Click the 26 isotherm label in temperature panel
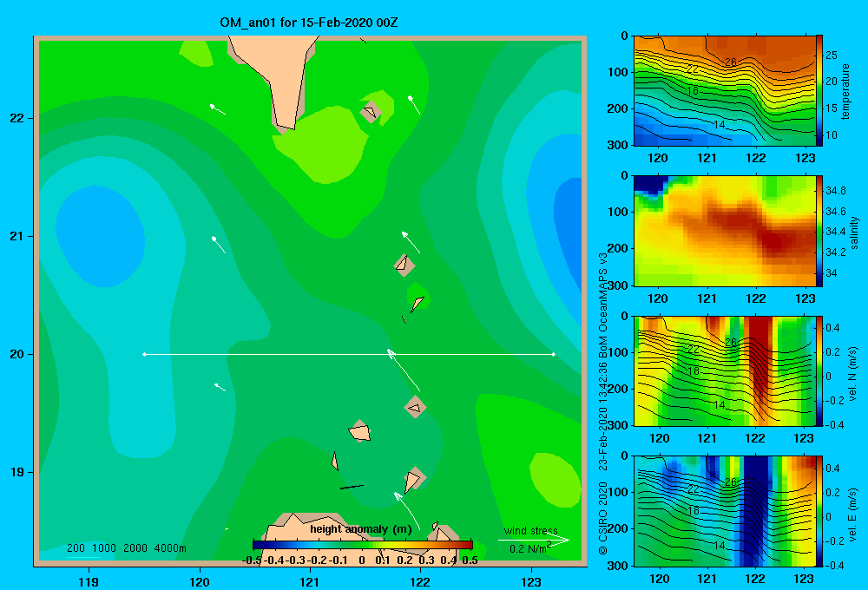868x590 pixels. tap(731, 62)
